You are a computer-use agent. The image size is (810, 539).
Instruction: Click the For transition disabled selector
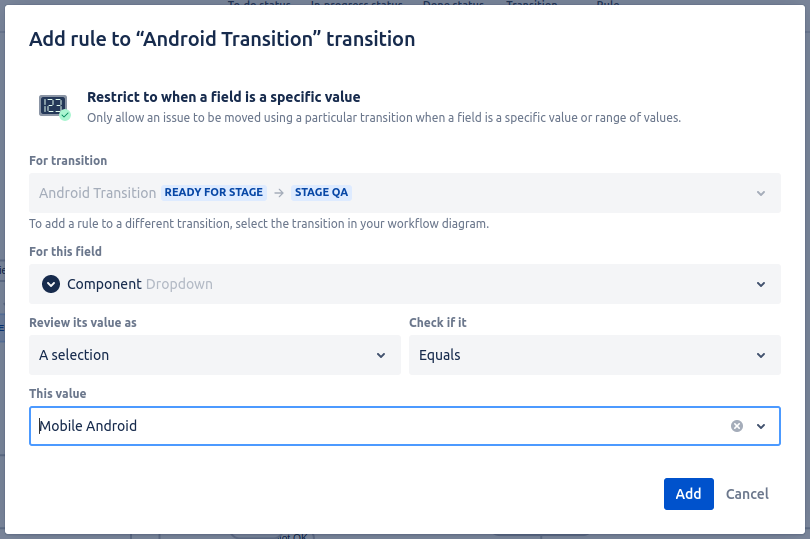point(404,193)
